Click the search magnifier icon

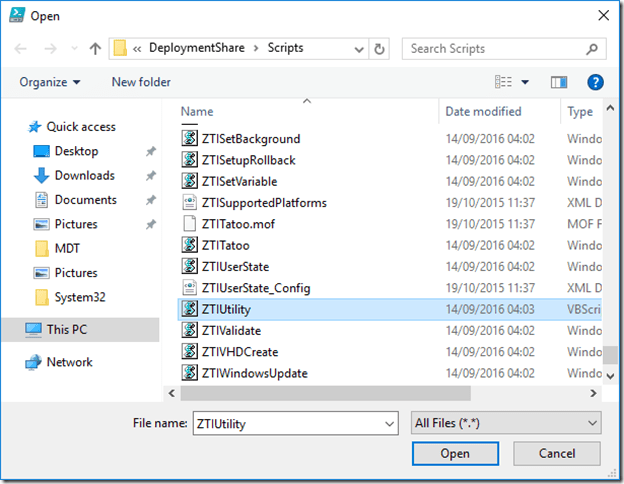[592, 49]
